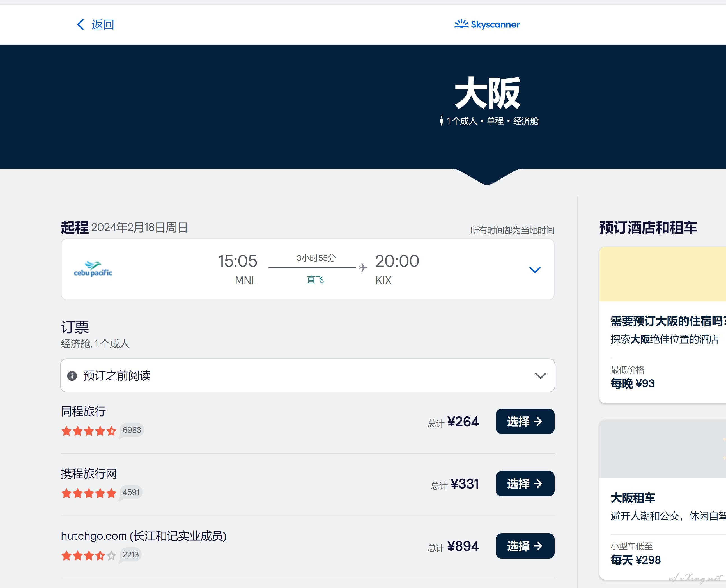Image resolution: width=726 pixels, height=588 pixels.
Task: Click the 20:00 arrival time
Action: point(397,261)
